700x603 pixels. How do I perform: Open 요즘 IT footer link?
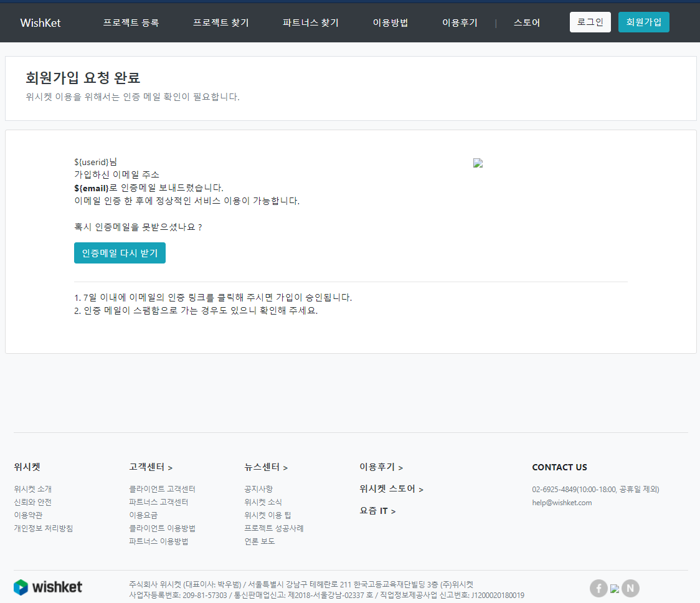pyautogui.click(x=377, y=511)
